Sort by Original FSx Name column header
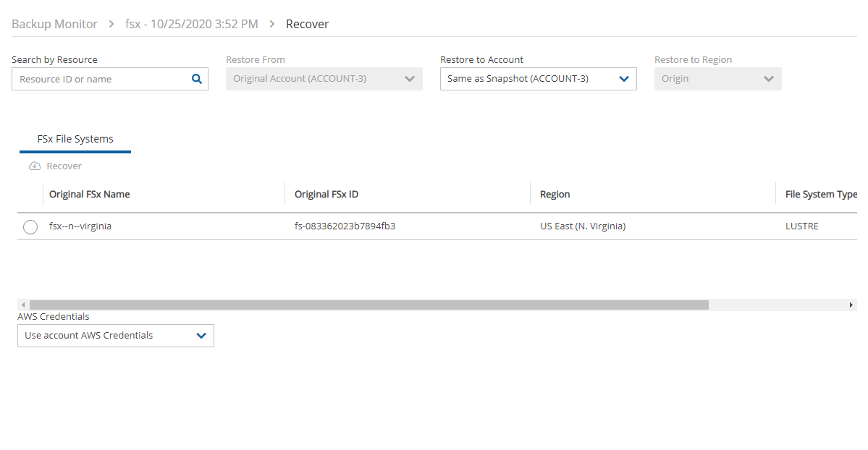 click(x=90, y=194)
